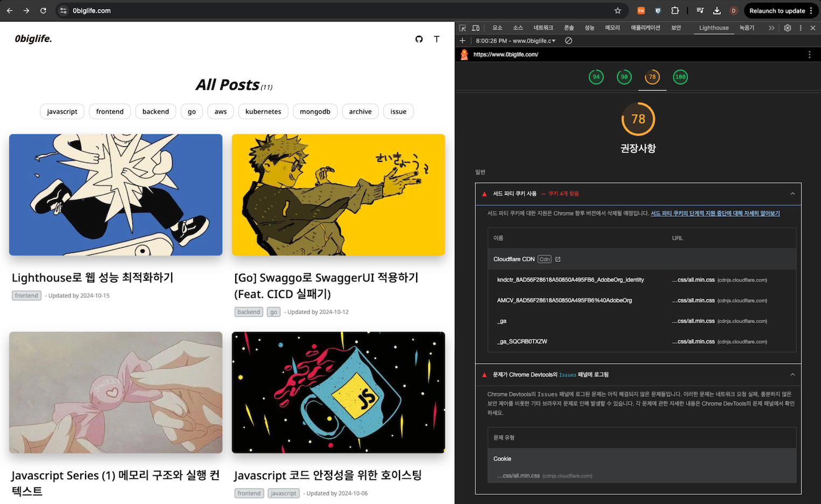Open DevTools settings gear
Image resolution: width=821 pixels, height=504 pixels.
pyautogui.click(x=788, y=28)
